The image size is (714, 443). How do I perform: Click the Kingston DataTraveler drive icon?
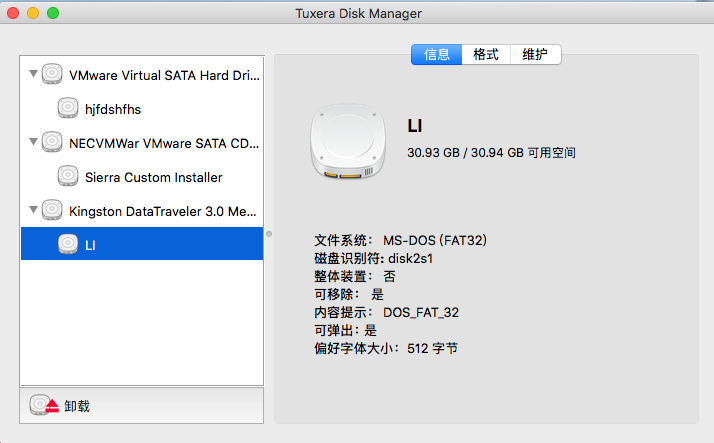point(52,210)
